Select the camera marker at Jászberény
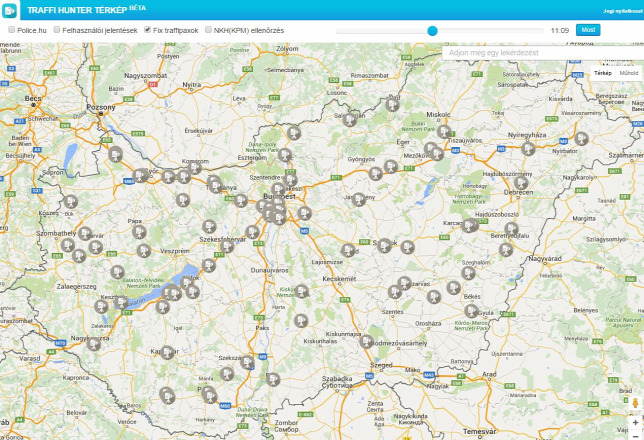644x440 pixels. 359,200
